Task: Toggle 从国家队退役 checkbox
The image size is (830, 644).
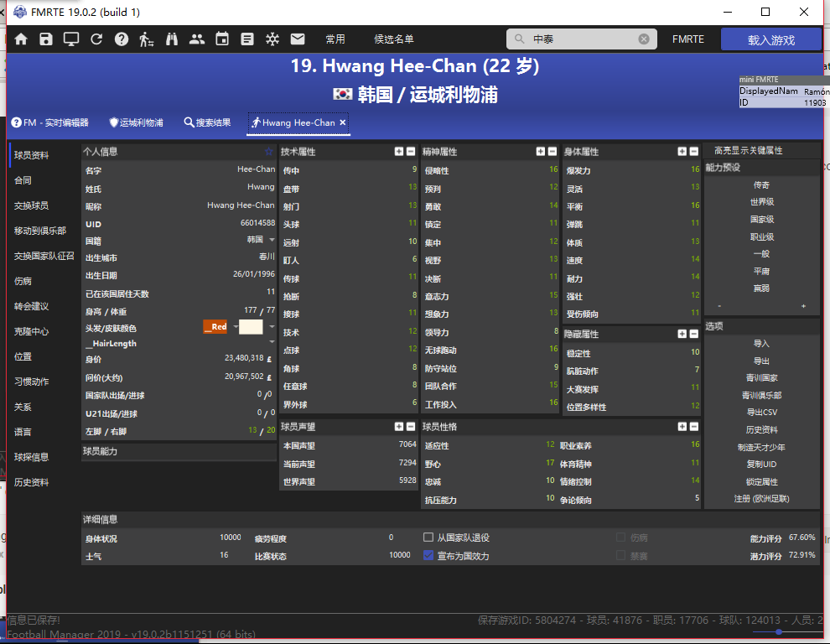Action: pyautogui.click(x=428, y=538)
